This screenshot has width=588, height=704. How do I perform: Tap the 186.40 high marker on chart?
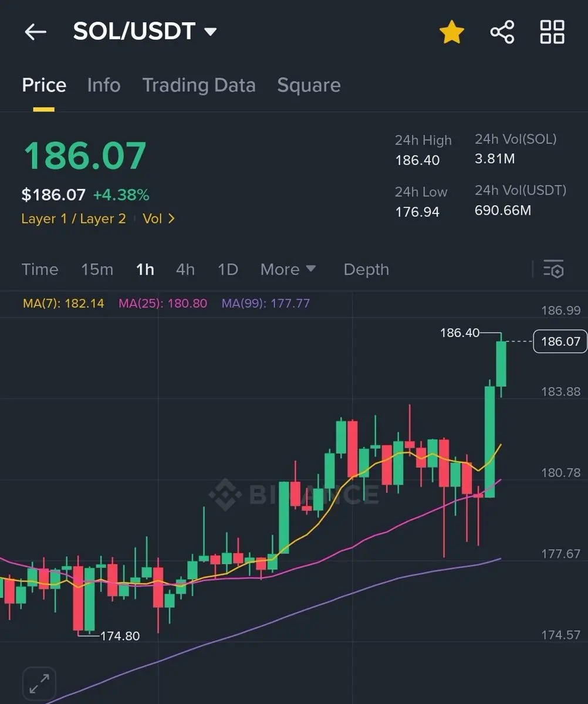pyautogui.click(x=459, y=333)
